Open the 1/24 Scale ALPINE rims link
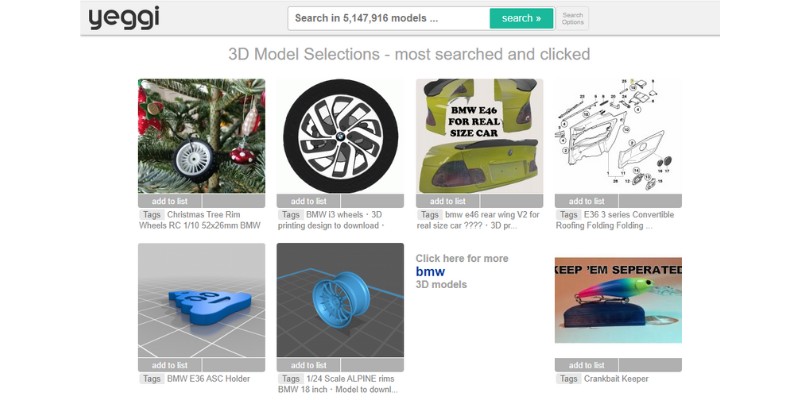The width and height of the screenshot is (800, 400). 338,384
